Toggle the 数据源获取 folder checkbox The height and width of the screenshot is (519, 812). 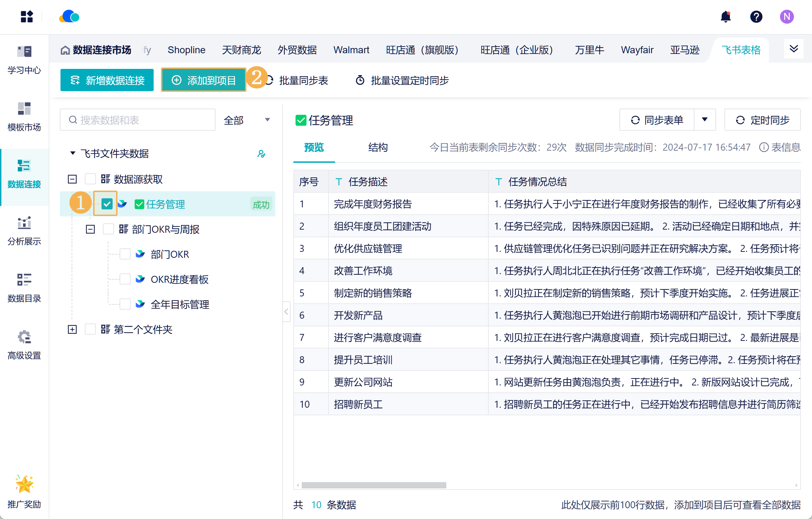coord(90,179)
